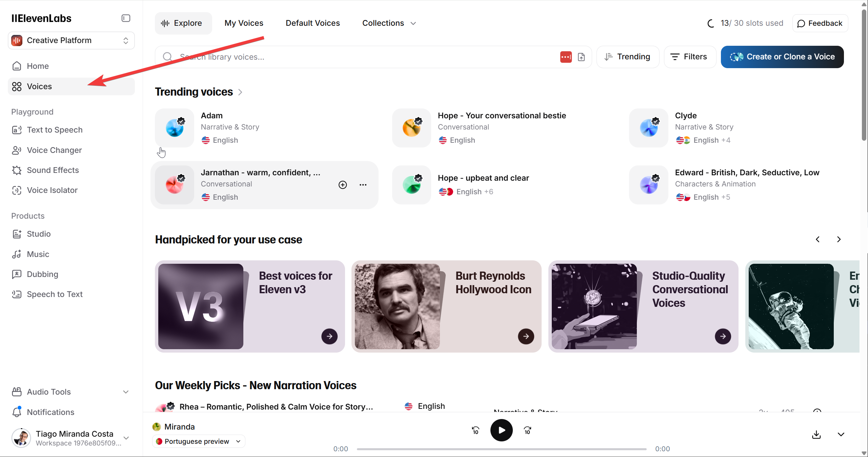Click the Jarnathan voice avatar

175,185
